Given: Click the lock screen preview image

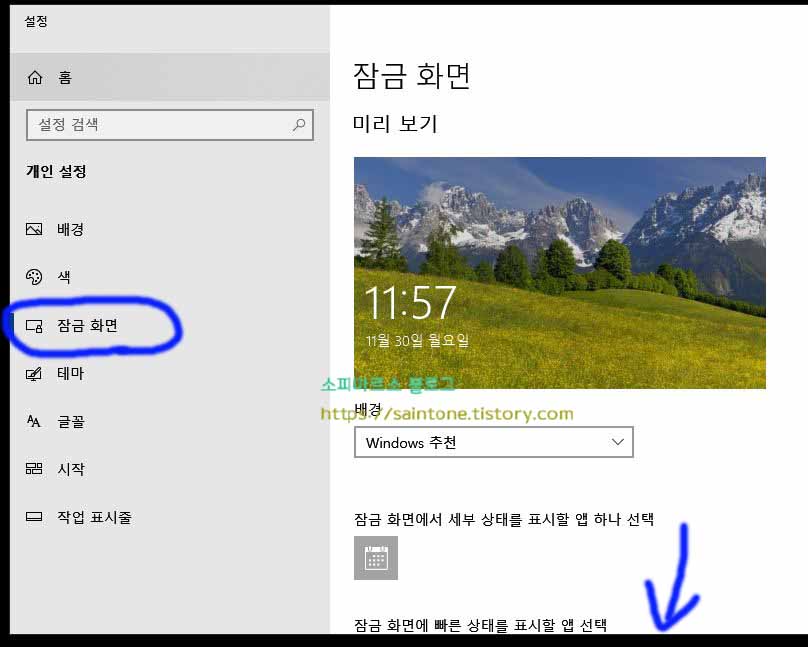Looking at the screenshot, I should (560, 273).
